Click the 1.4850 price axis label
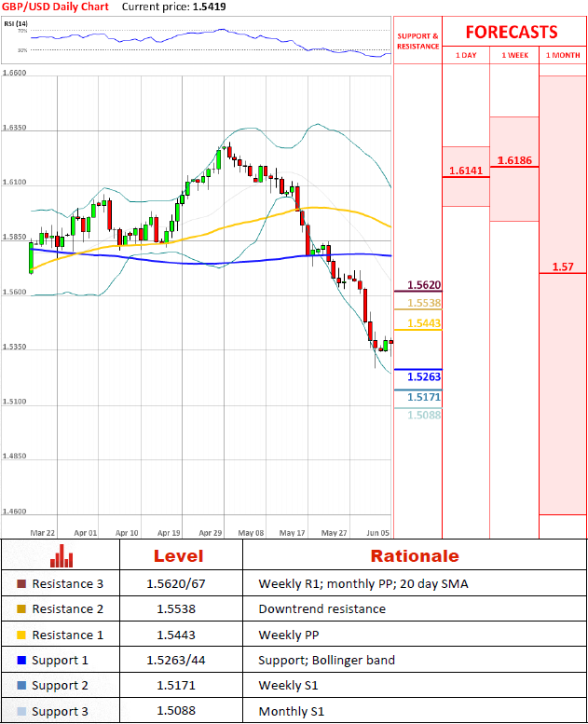 [14, 457]
